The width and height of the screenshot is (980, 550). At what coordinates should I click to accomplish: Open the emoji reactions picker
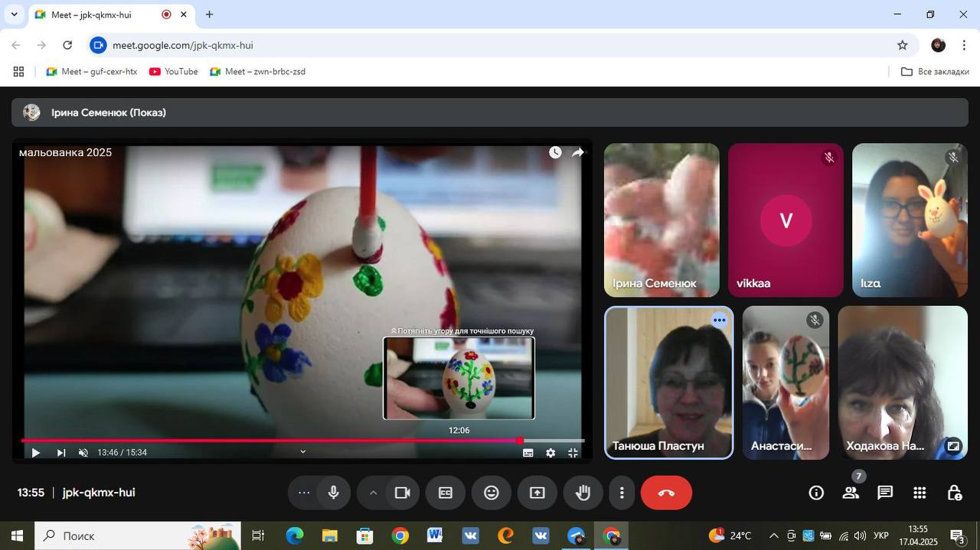(492, 493)
